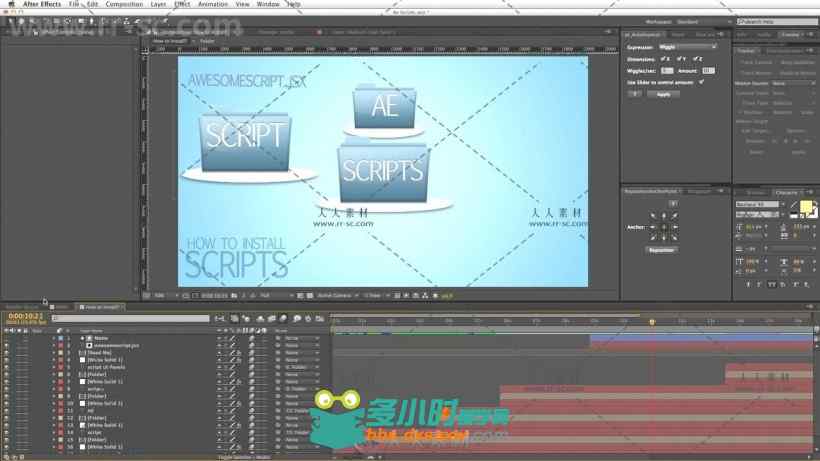Expand properties of layer 3 [Read Me]
This screenshot has height=461, width=820.
coord(53,353)
